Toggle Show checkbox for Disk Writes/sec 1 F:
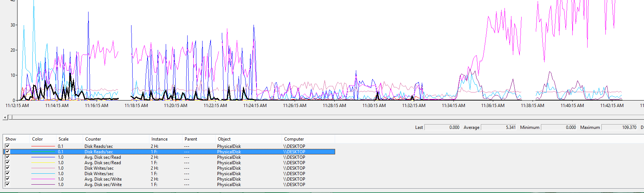 coord(7,173)
